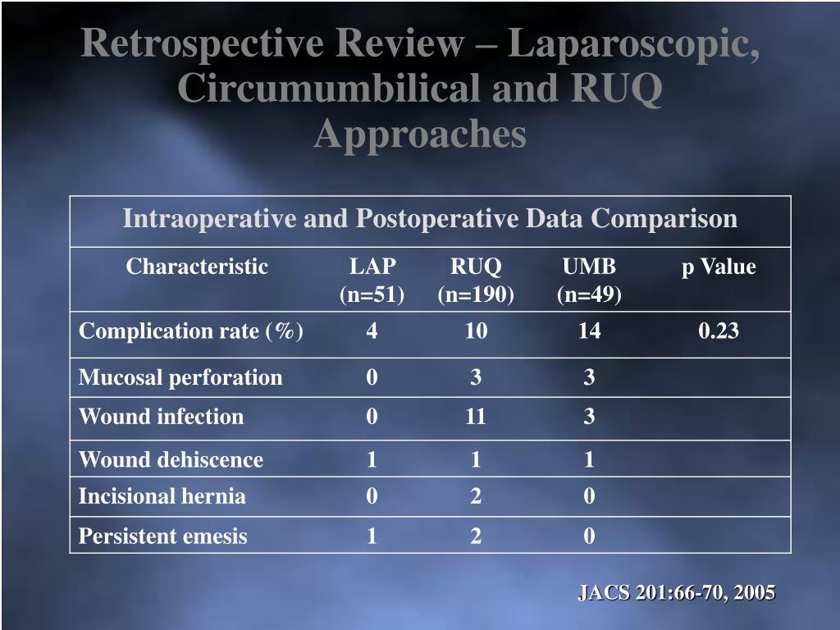The height and width of the screenshot is (630, 840).
Task: Click the 'Incisional hernia' row label
Action: (162, 496)
